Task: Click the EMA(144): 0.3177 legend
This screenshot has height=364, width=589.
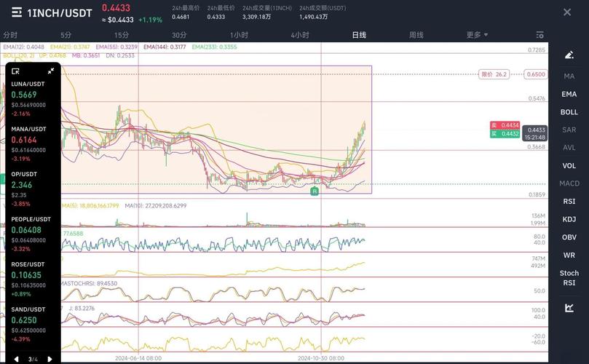Action: tap(165, 47)
